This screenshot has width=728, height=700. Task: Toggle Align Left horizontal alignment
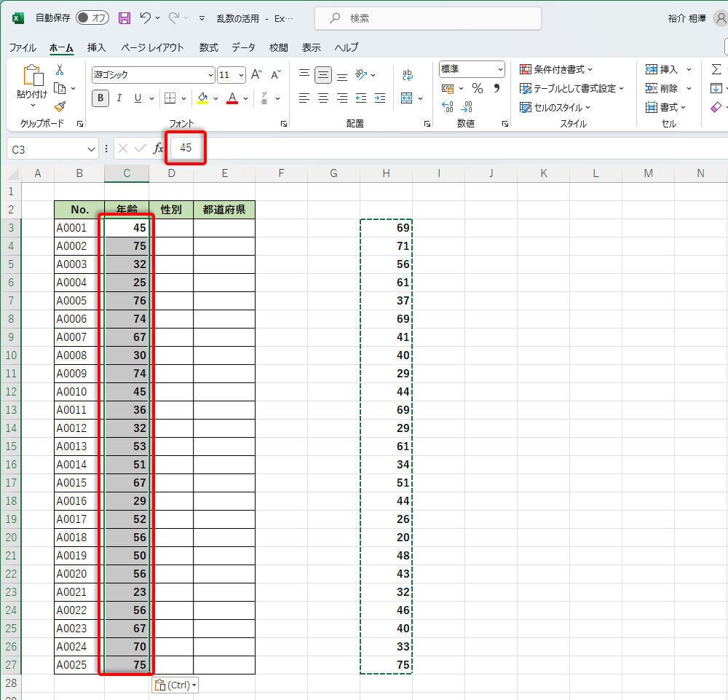(304, 98)
